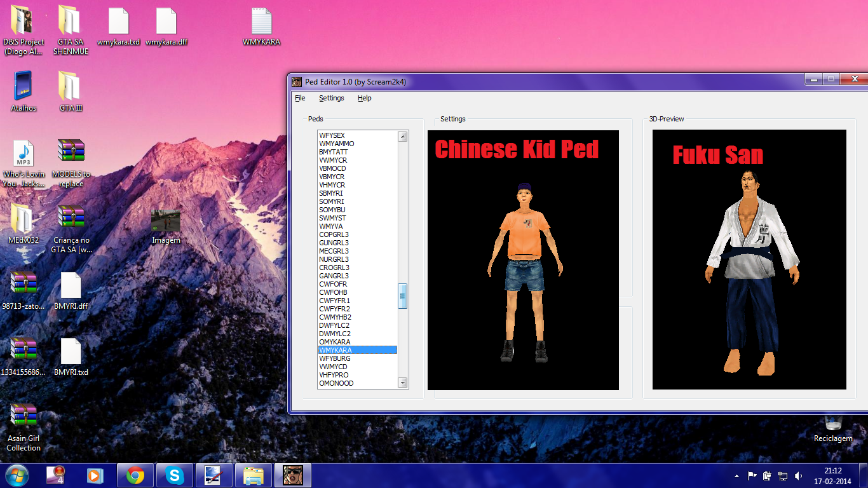Open the clock and date display
Screen dimensions: 868x488
coord(833,476)
